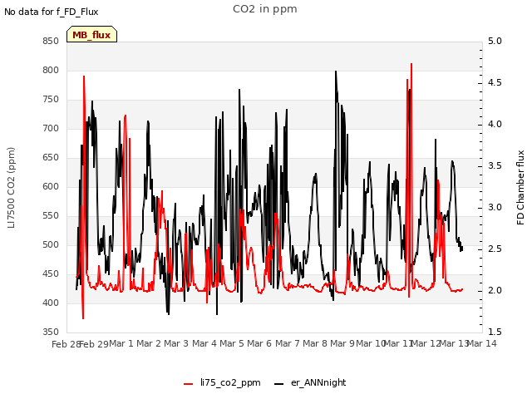Click the Mar 11 date label
The image size is (532, 399).
click(399, 343)
